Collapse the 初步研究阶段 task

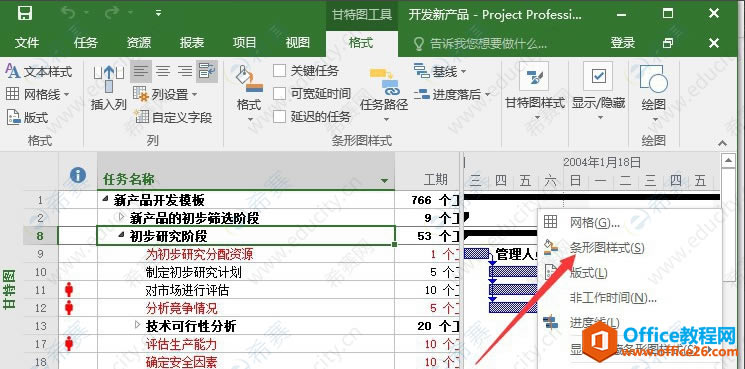tap(121, 235)
